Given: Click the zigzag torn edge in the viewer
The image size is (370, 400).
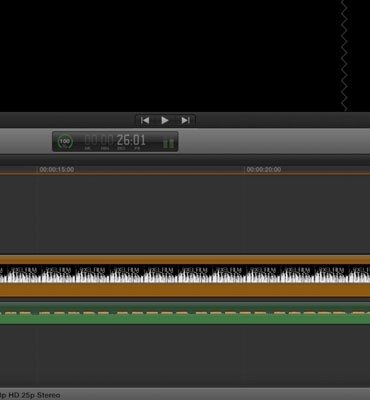Looking at the screenshot, I should pos(345,55).
